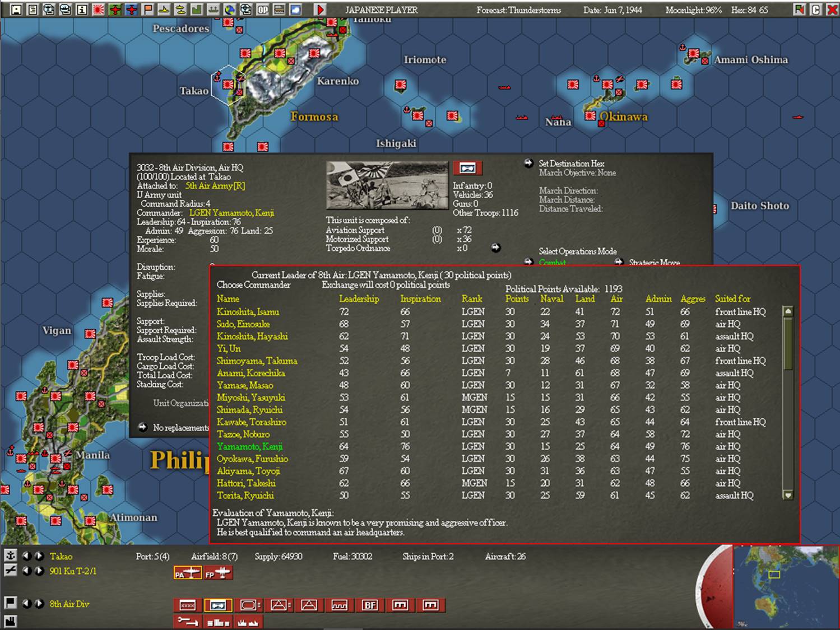Image resolution: width=840 pixels, height=630 pixels.
Task: Click the Leadership column header
Action: 359,299
